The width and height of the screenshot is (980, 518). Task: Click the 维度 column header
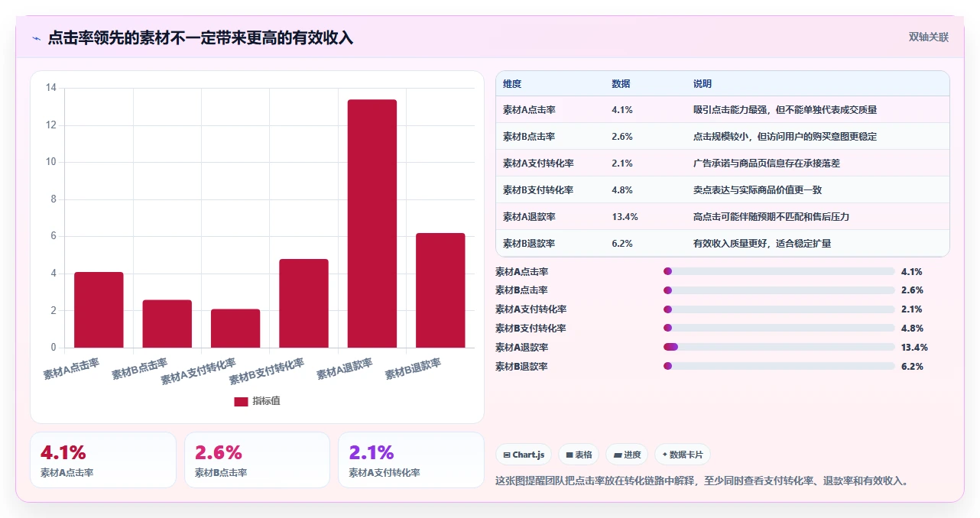tap(512, 84)
